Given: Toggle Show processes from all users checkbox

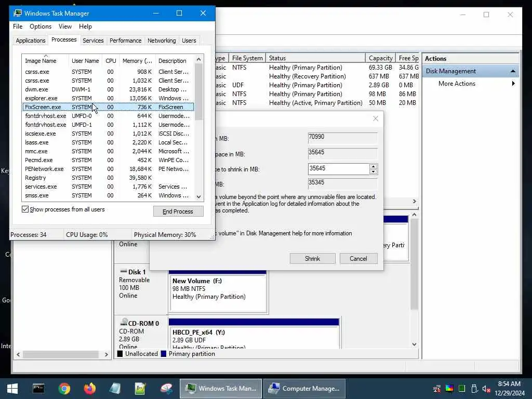Looking at the screenshot, I should 25,209.
